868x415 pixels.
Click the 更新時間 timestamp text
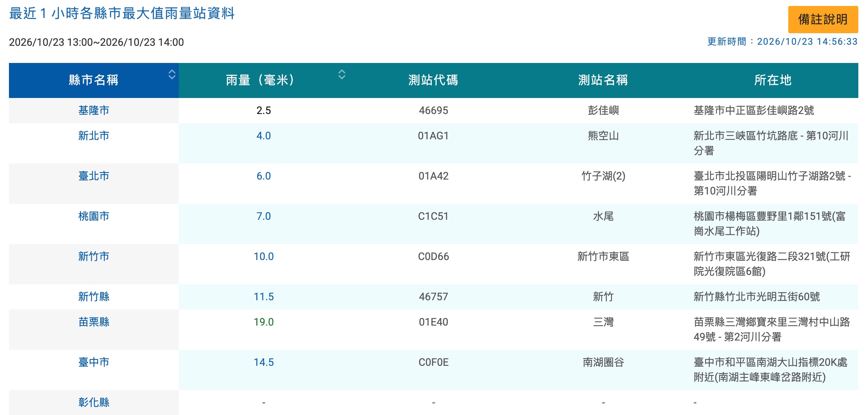click(x=782, y=41)
